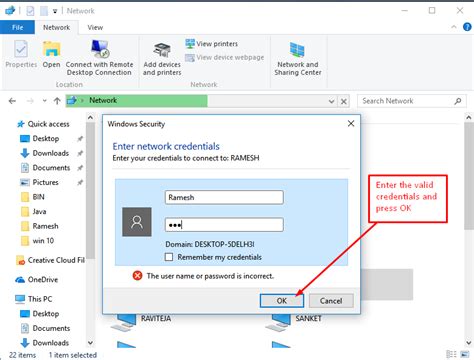
Task: Close the Windows Security dialog
Action: (x=351, y=124)
